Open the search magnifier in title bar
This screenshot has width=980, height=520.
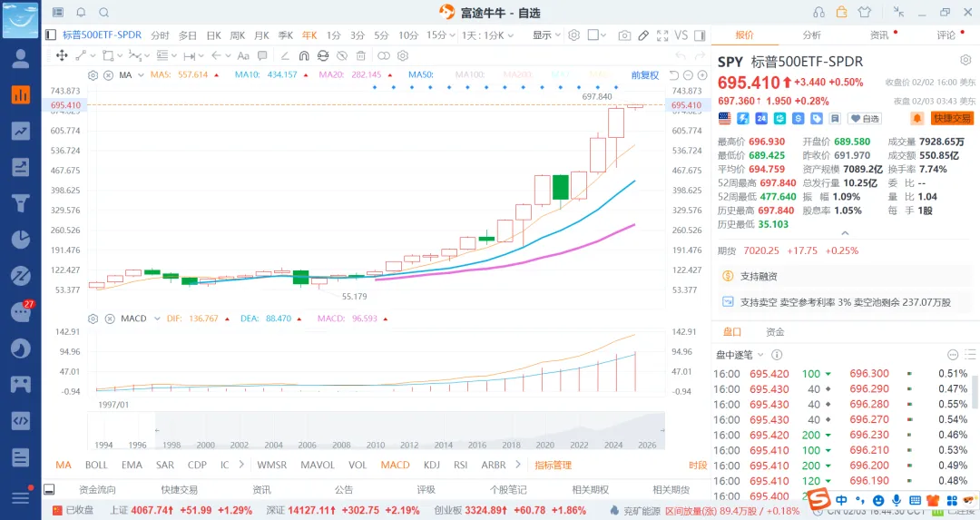click(103, 13)
